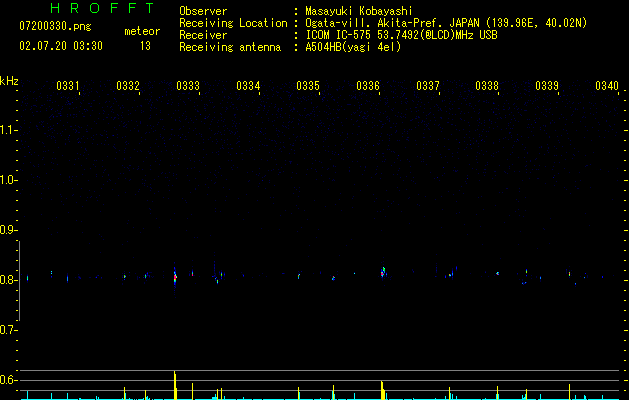Click the HROFFT title text

pos(103,8)
